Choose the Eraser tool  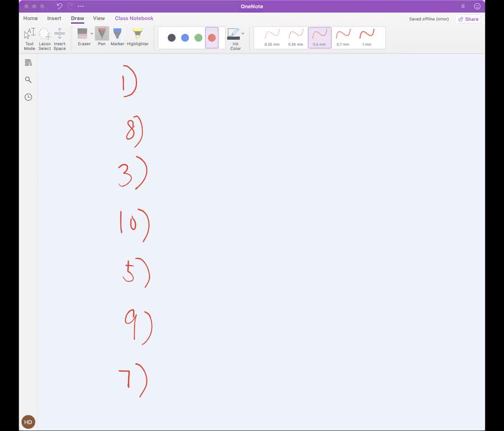(83, 37)
